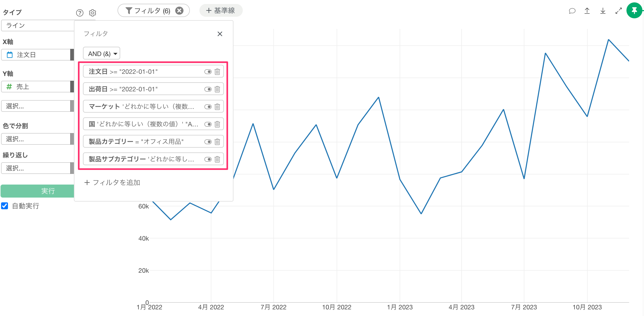Image resolution: width=644 pixels, height=316 pixels.
Task: Click the 基準線 add button
Action: coord(221,11)
